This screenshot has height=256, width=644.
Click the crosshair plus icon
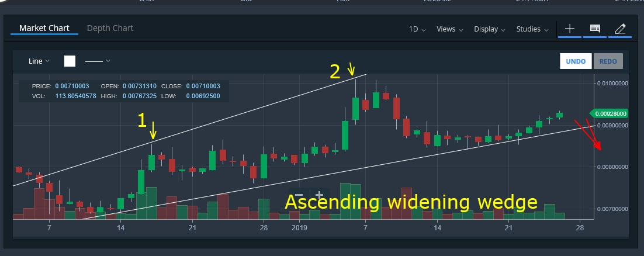click(x=570, y=29)
